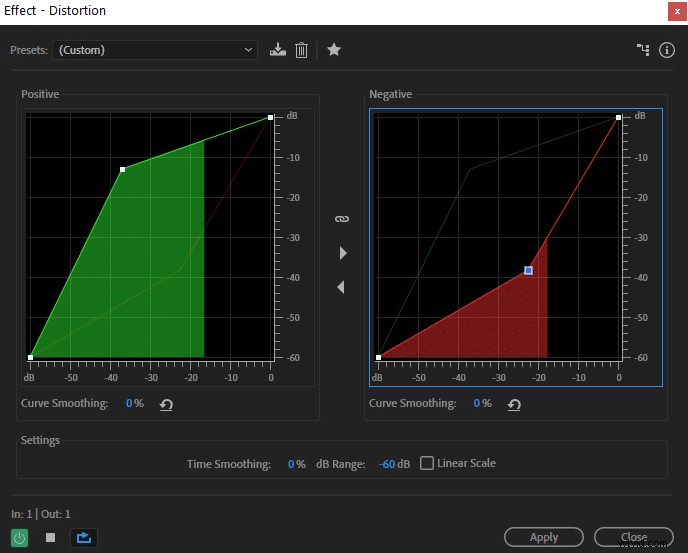Enable the Linear Scale checkbox

(x=427, y=463)
